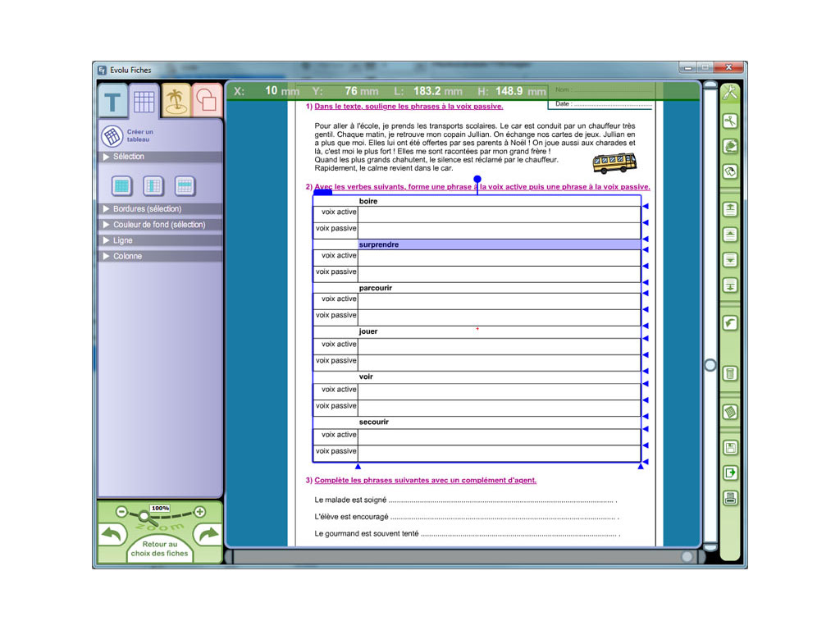
Task: Click the printer icon
Action: (729, 498)
